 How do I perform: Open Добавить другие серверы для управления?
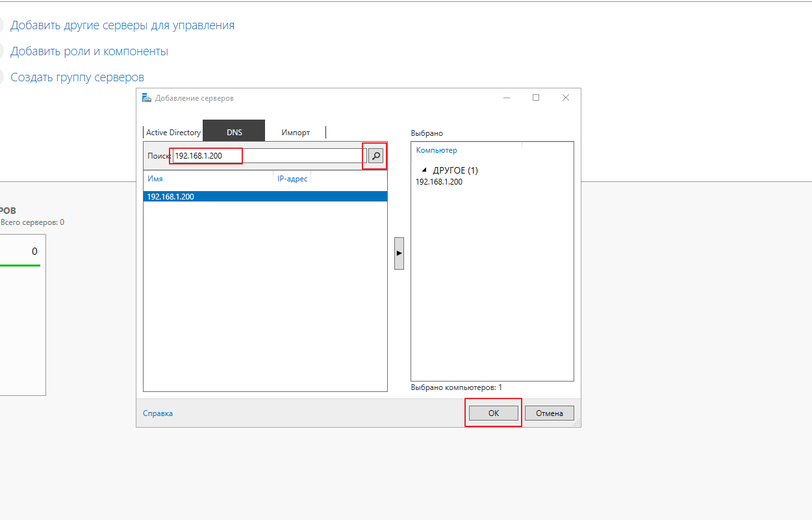[x=122, y=25]
